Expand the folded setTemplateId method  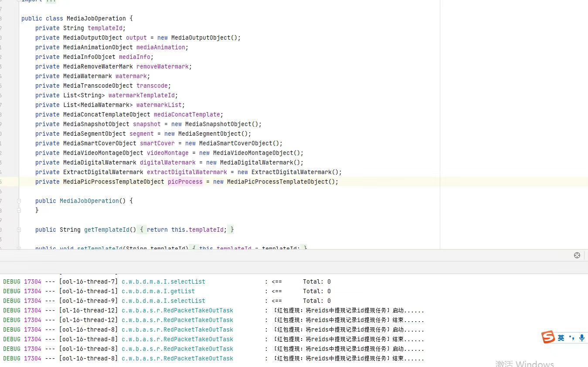click(x=19, y=248)
